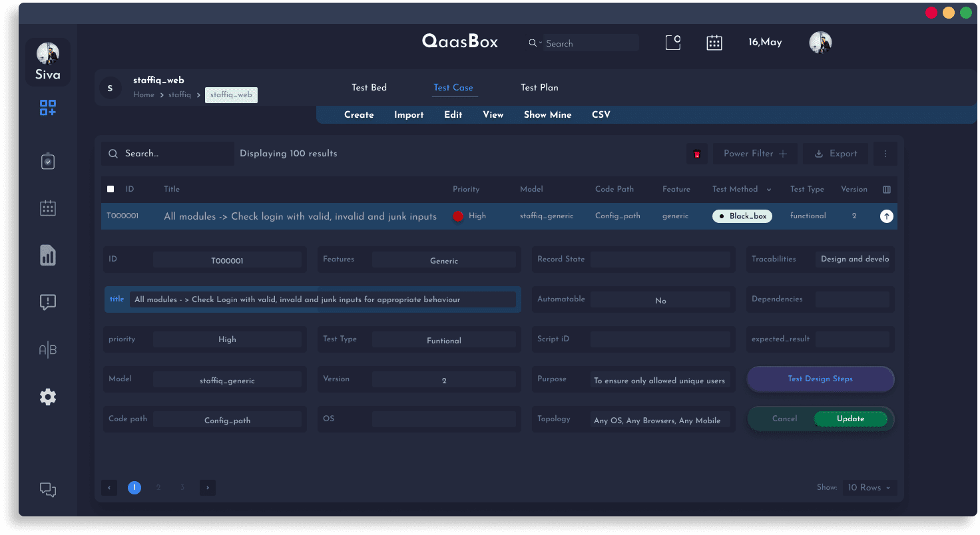Viewport: 980px width, 535px height.
Task: Go to previous page arrow in pagination
Action: click(x=109, y=488)
